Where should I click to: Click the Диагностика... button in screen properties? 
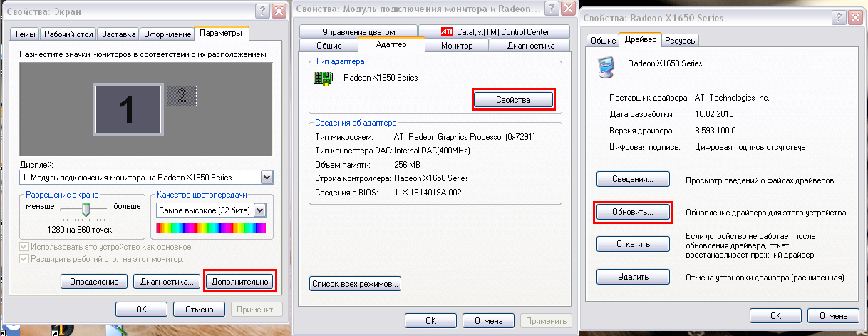pos(167,282)
